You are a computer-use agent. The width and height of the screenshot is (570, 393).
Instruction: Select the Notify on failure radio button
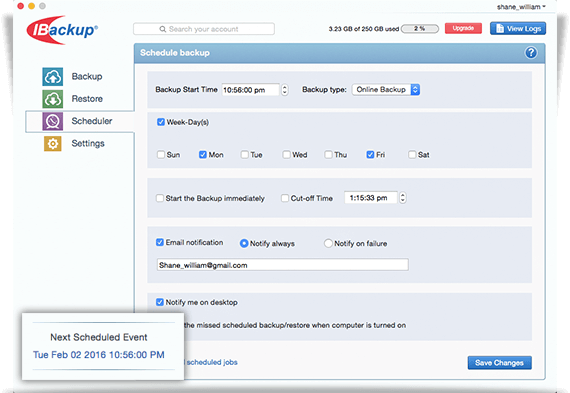click(328, 243)
